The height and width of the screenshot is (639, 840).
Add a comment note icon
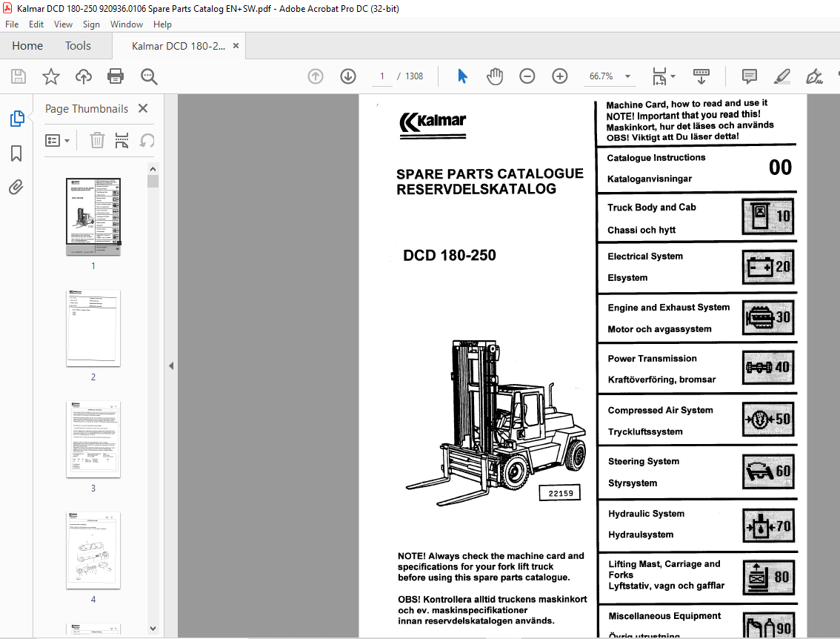(750, 76)
